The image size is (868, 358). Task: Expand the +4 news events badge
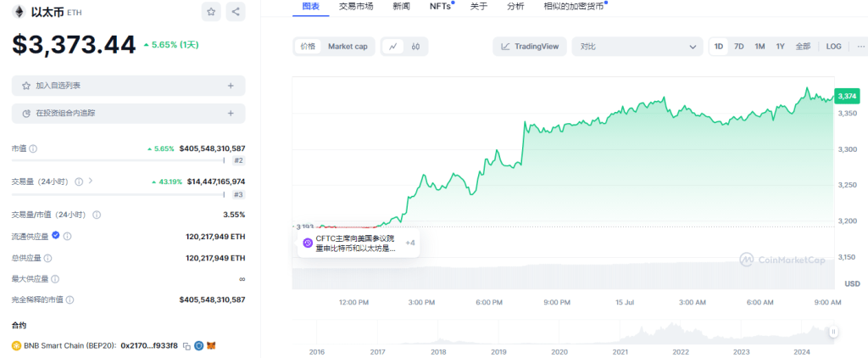(x=410, y=243)
